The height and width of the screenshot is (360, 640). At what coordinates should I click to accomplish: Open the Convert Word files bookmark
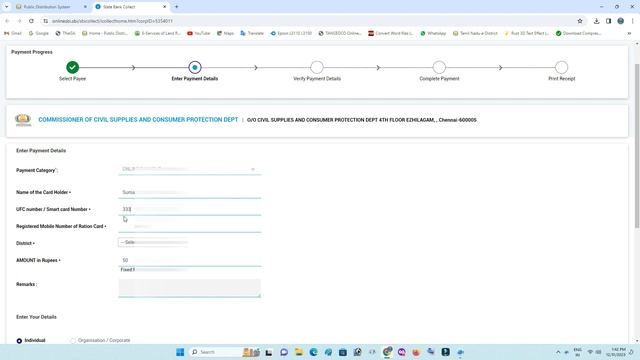click(391, 33)
